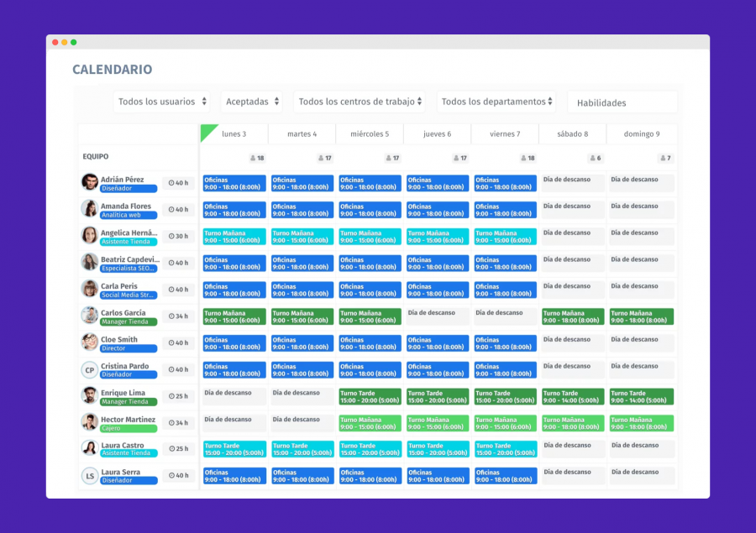
Task: Click the green corner marker on lunes 3
Action: (x=207, y=131)
